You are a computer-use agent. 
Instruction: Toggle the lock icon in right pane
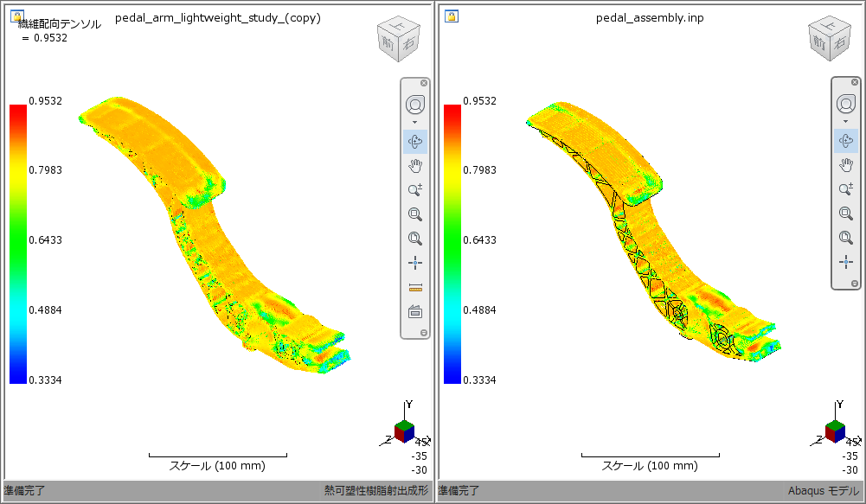[452, 16]
